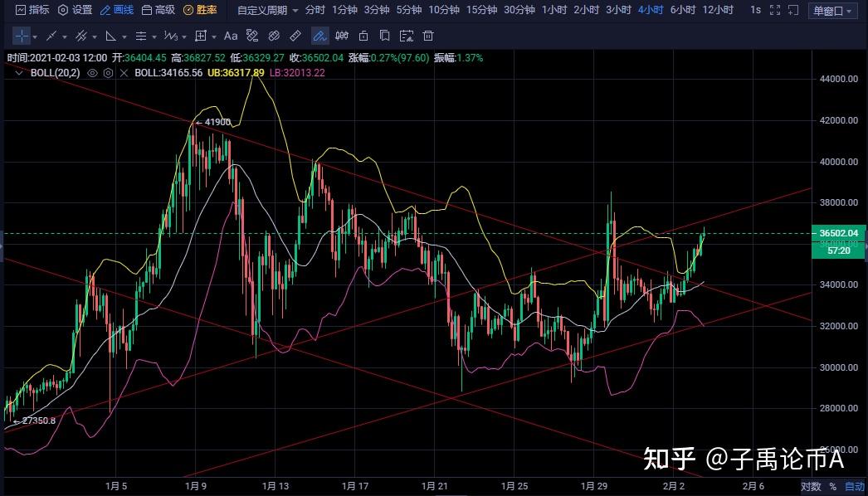Select the crosshair cursor tool
This screenshot has width=868, height=496.
[22, 36]
